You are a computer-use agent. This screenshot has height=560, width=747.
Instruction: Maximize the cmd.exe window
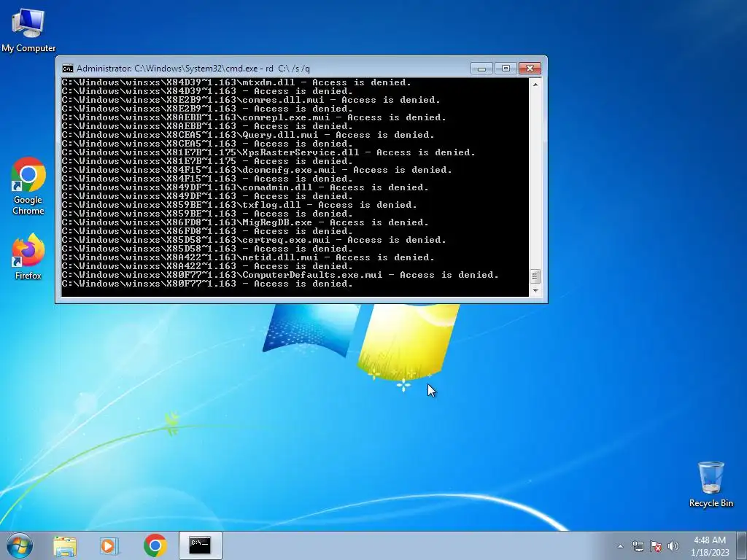tap(506, 69)
